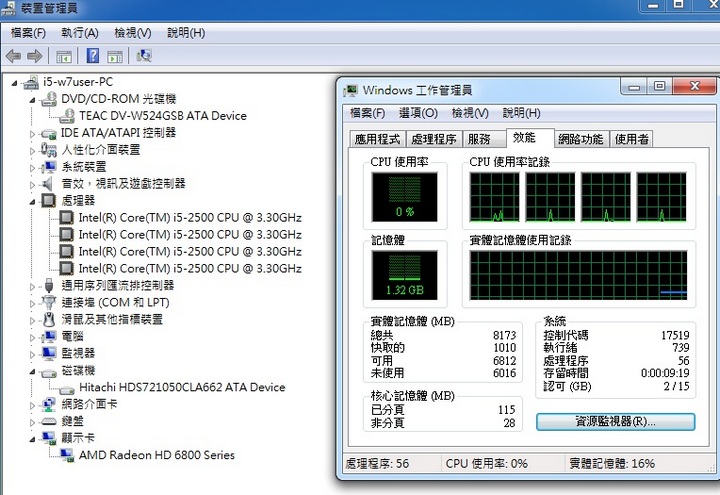The height and width of the screenshot is (495, 720).
Task: Select the 監視器 monitor icon
Action: [49, 354]
